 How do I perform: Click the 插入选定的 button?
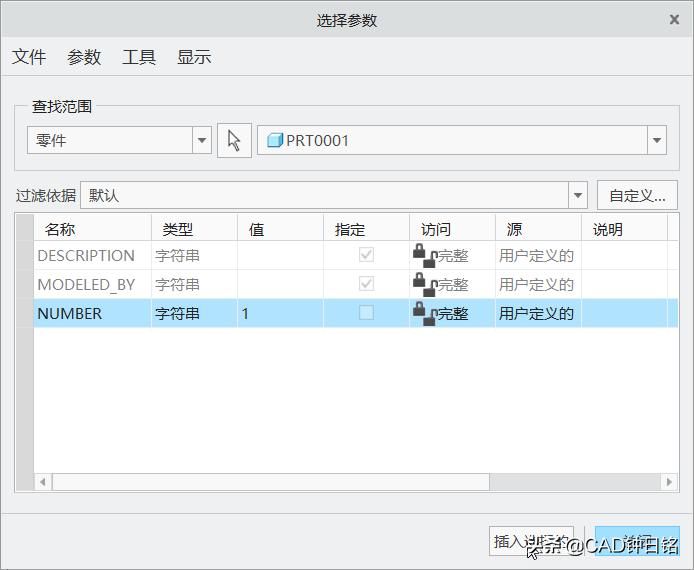pos(531,541)
